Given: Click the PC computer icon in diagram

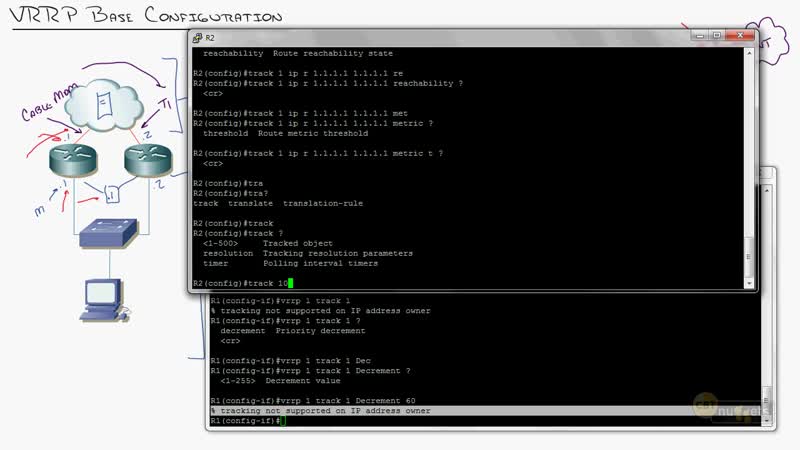Looking at the screenshot, I should [x=105, y=301].
